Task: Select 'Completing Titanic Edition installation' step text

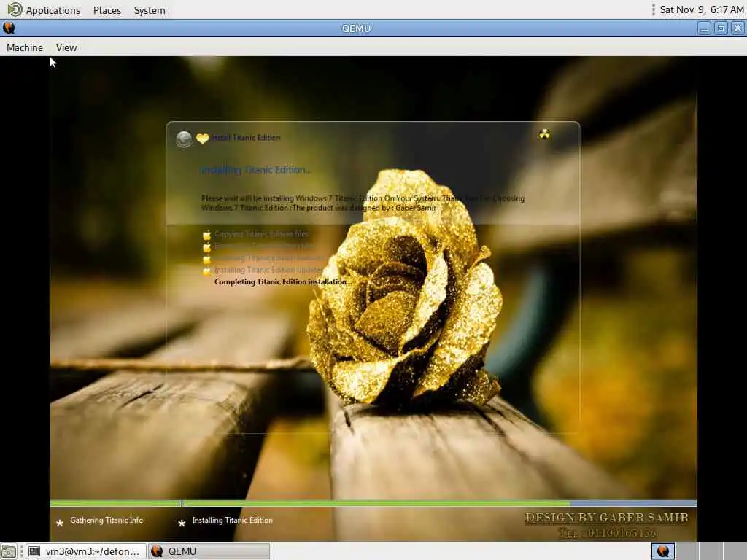Action: point(283,281)
